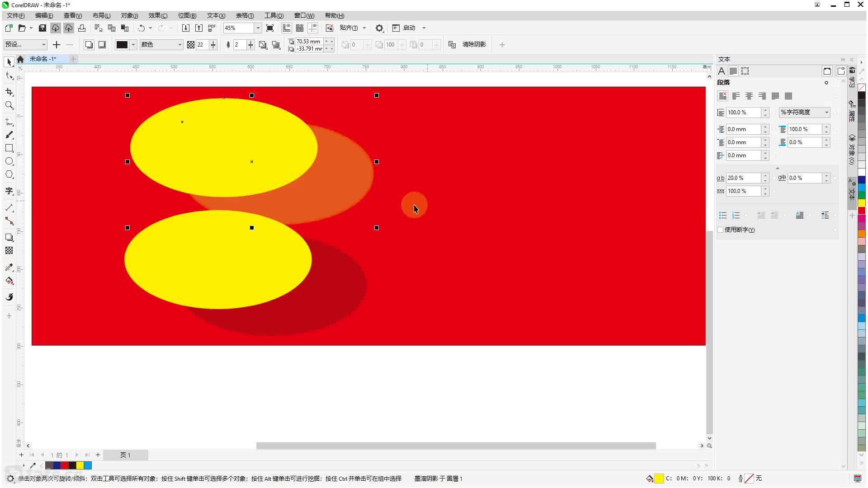Click the Save disk icon
The height and width of the screenshot is (488, 868).
[x=42, y=28]
